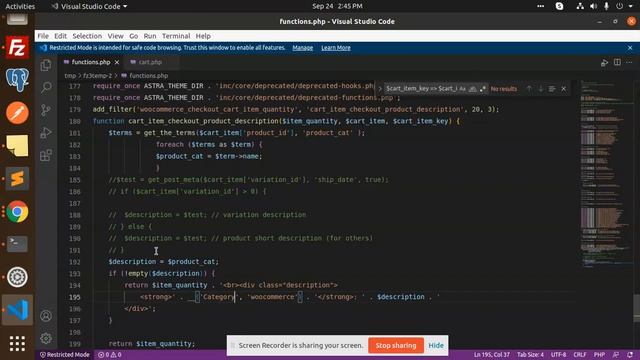Open the system status menu arrow
The height and width of the screenshot is (360, 640).
coord(631,6)
